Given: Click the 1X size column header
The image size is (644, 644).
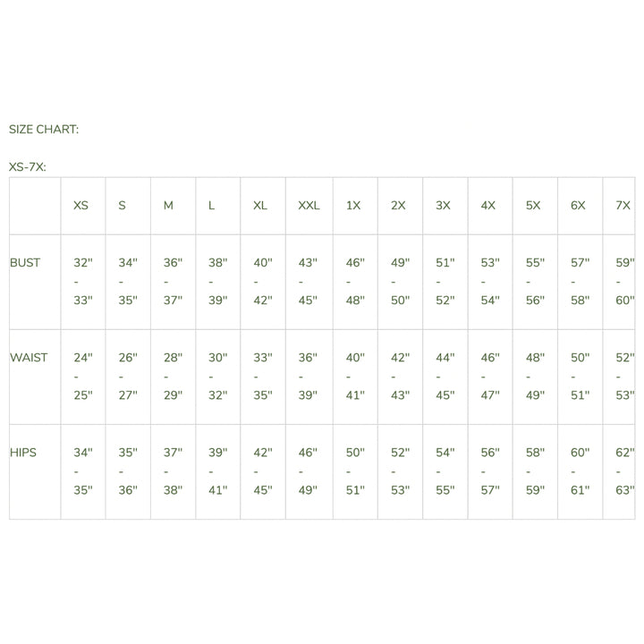Looking at the screenshot, I should pos(353,206).
